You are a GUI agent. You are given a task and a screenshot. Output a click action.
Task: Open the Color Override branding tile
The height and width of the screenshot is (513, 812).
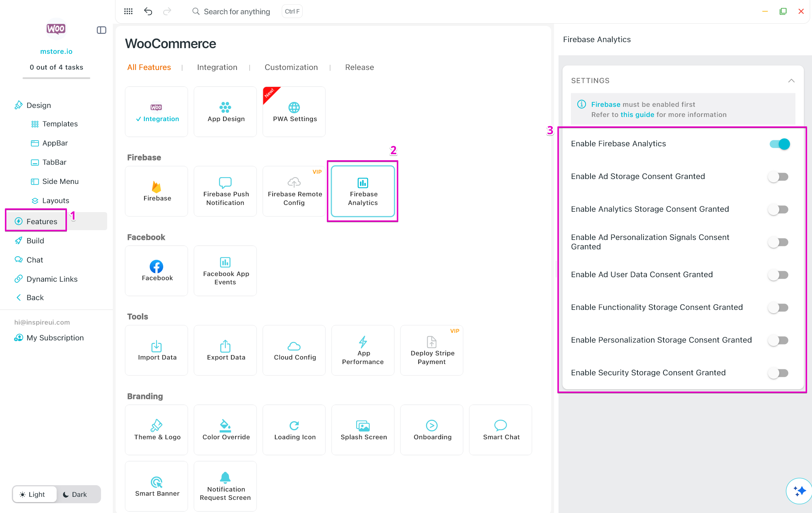coord(225,430)
